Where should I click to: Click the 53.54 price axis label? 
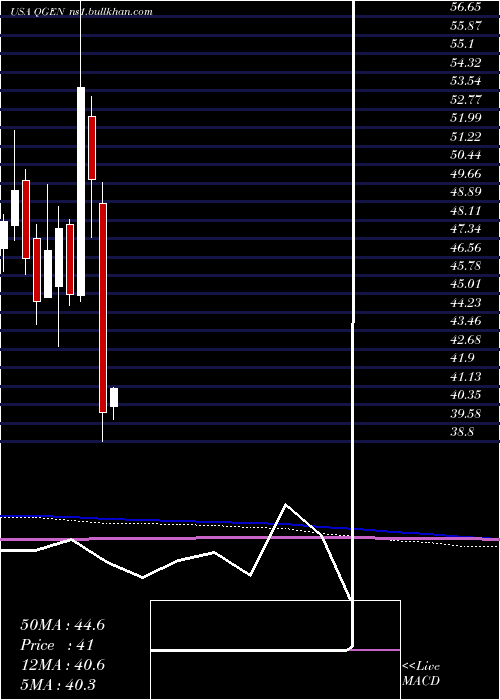pos(465,81)
